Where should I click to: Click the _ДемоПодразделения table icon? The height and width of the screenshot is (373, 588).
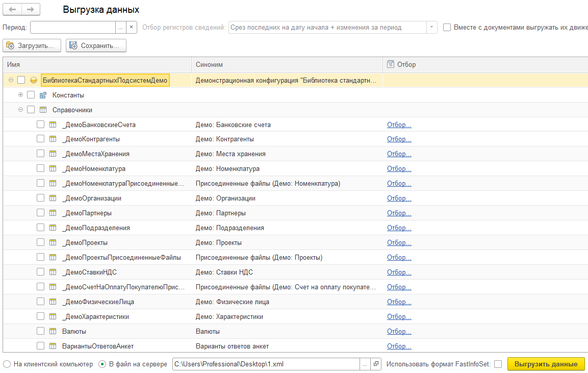[x=53, y=228]
